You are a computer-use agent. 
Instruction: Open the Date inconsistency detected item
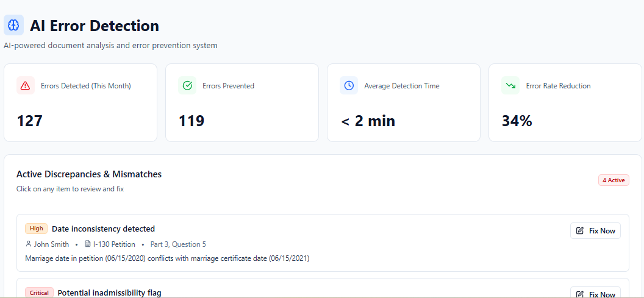point(323,243)
